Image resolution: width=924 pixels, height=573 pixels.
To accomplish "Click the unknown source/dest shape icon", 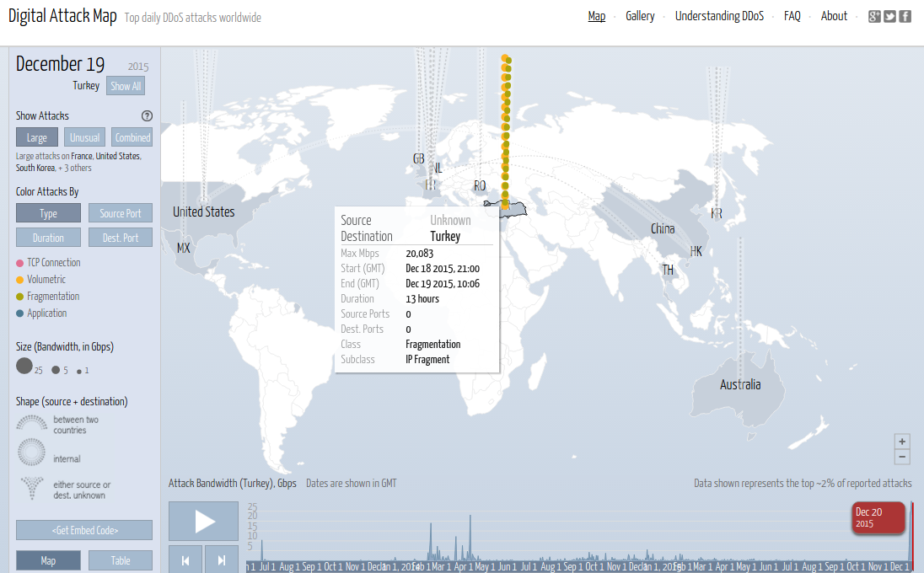I will click(x=32, y=488).
